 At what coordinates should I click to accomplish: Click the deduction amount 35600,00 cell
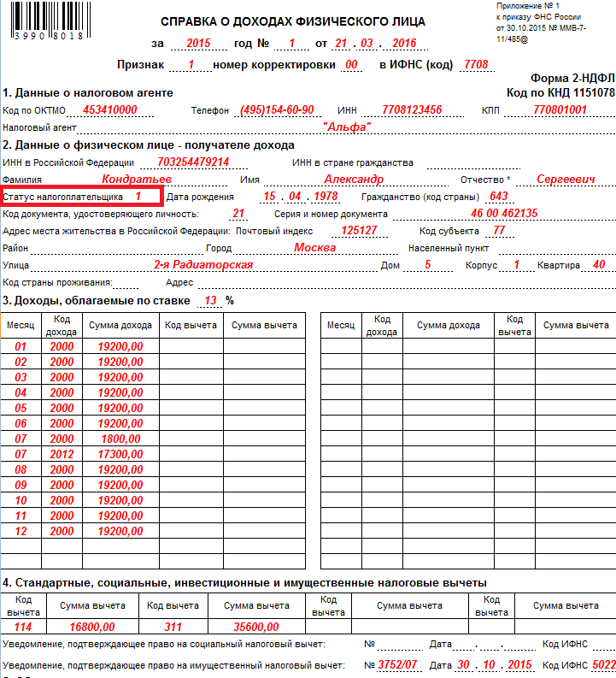[255, 627]
